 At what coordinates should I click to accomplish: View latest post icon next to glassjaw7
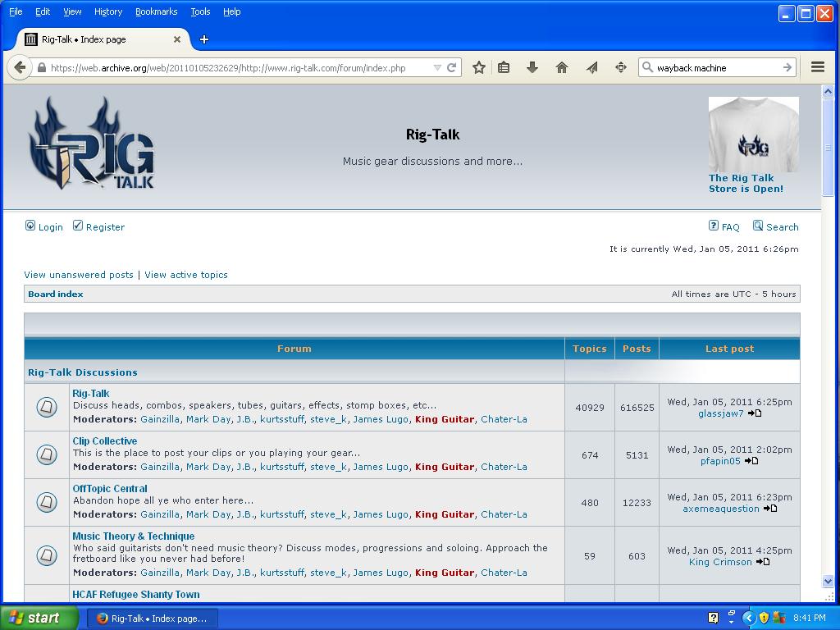point(755,413)
